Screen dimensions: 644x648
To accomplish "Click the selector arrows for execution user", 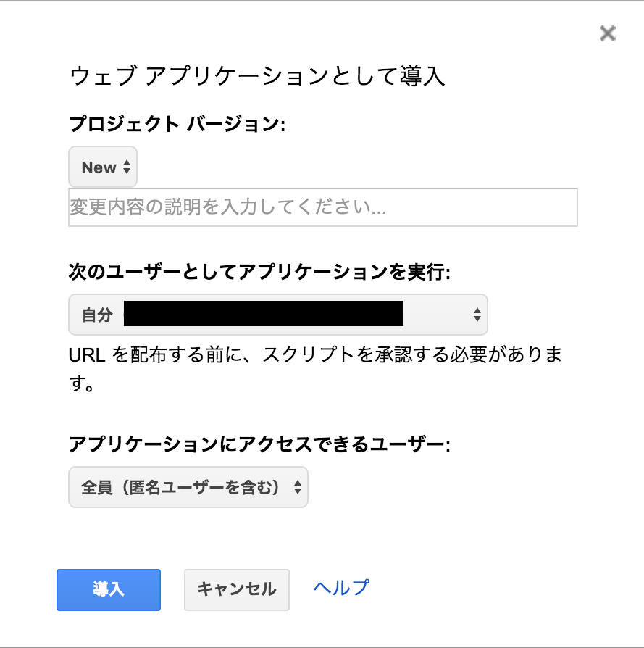I will pos(477,314).
